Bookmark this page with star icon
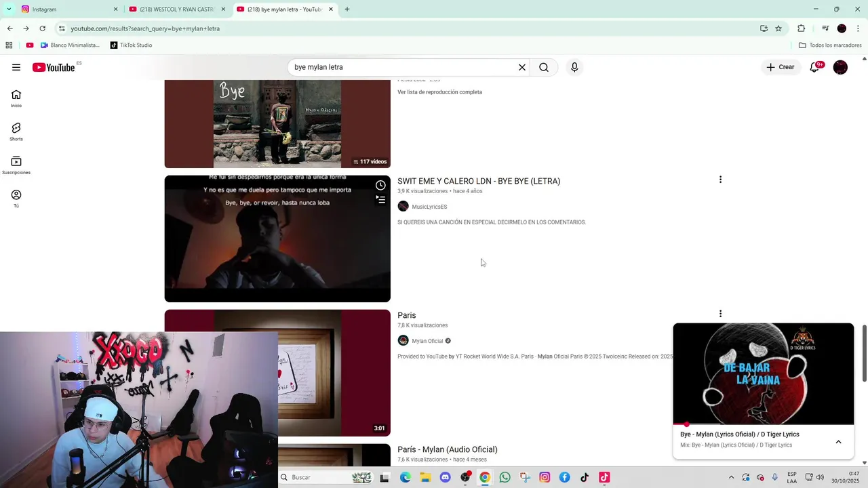 click(x=778, y=28)
